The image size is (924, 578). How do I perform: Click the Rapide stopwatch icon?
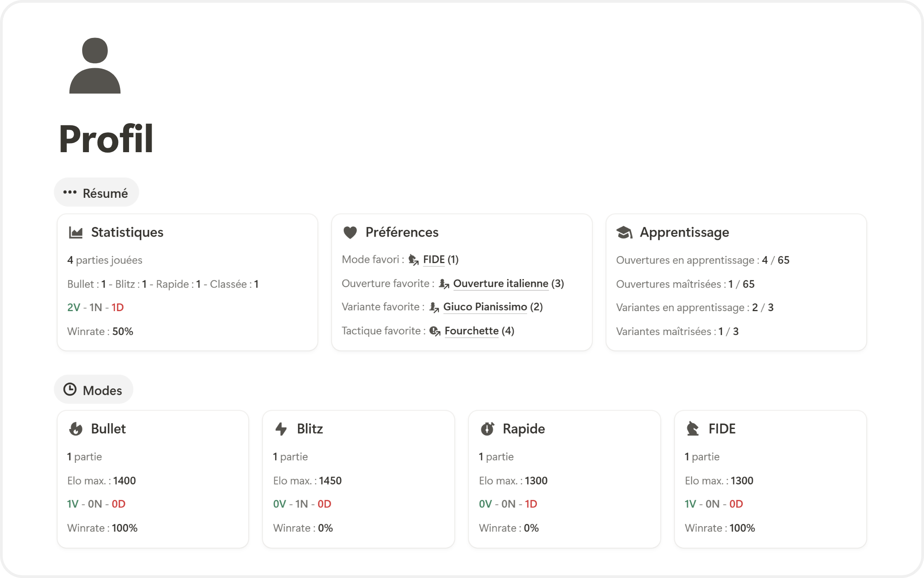(x=487, y=429)
